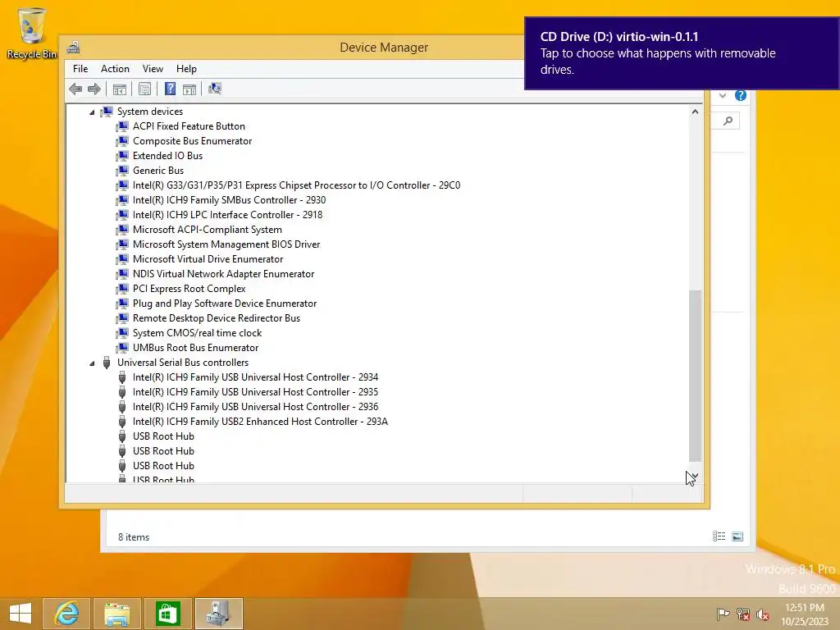Open the Windows Store from the taskbar
840x630 pixels.
(167, 614)
